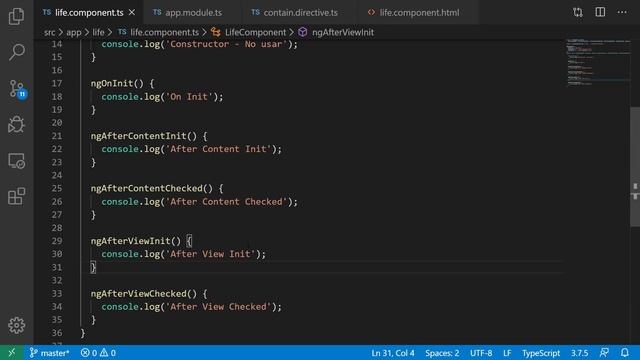Click the ngAfterContentChecked method name
The height and width of the screenshot is (360, 640).
(147, 188)
